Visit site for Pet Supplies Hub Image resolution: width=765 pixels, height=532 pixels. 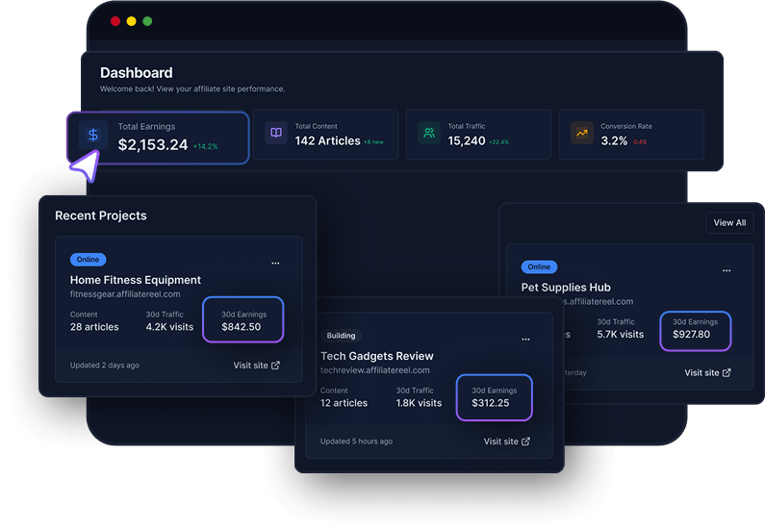[707, 372]
